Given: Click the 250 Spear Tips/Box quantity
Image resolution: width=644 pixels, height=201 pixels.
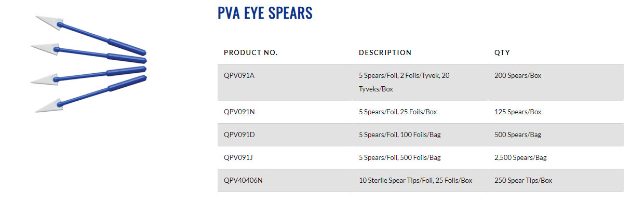Looking at the screenshot, I should pos(524,180).
